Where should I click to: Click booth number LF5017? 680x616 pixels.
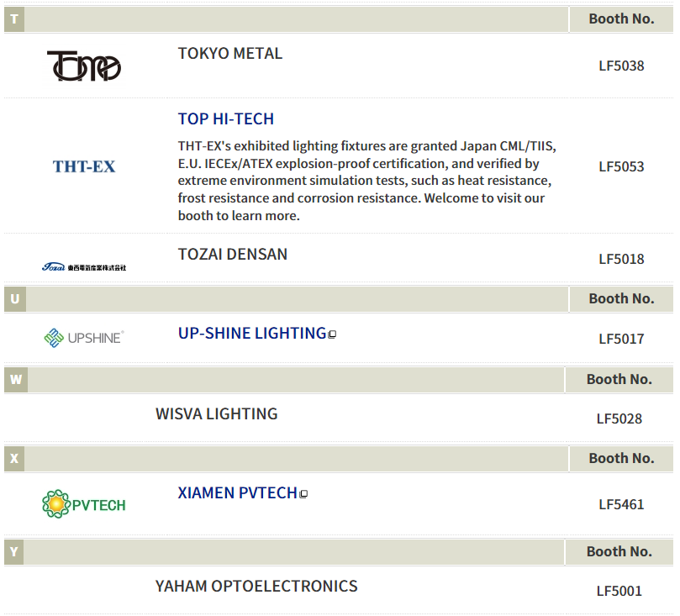tap(621, 339)
